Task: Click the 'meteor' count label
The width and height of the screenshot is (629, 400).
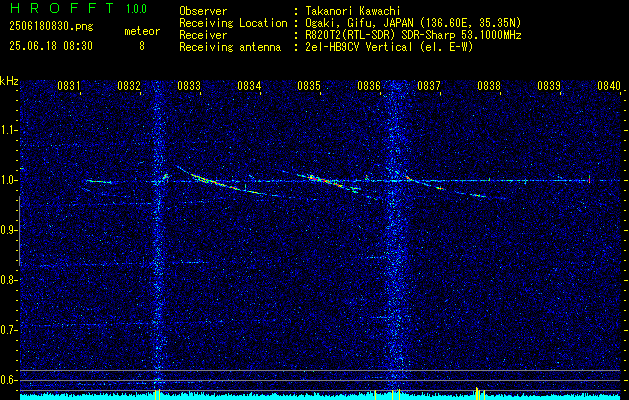Action: (142, 31)
